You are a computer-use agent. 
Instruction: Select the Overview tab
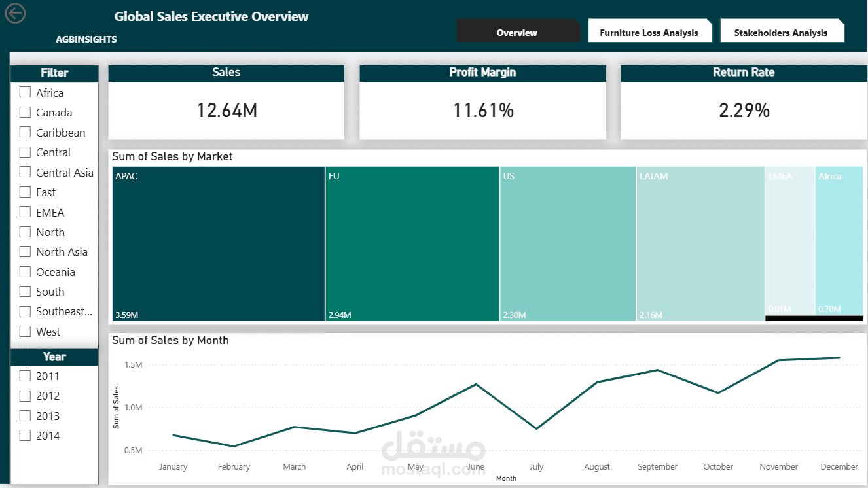[517, 32]
